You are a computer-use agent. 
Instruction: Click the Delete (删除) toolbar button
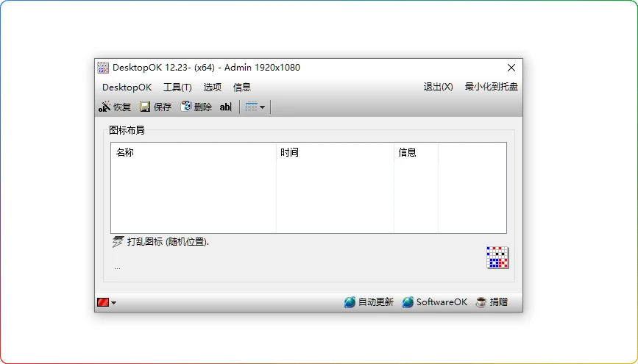196,107
